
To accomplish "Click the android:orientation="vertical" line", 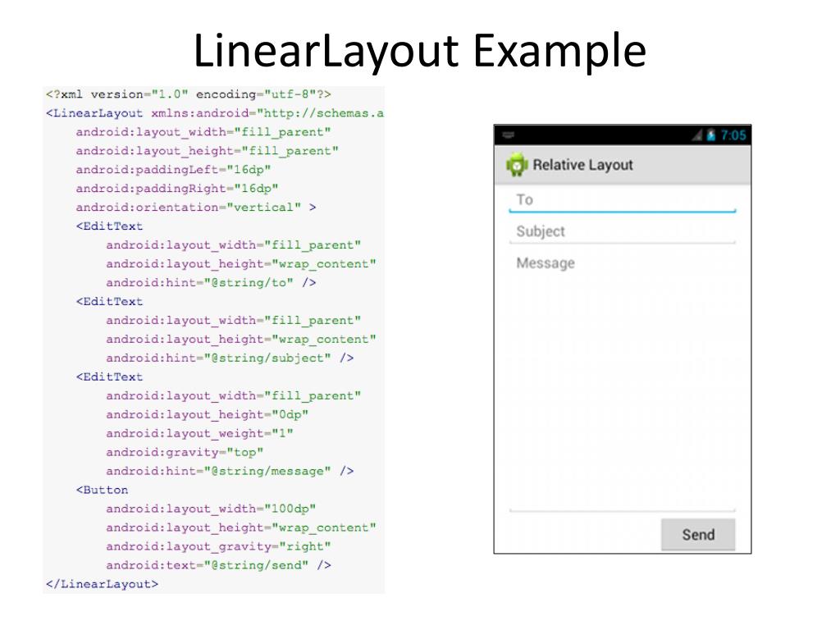I will click(196, 208).
